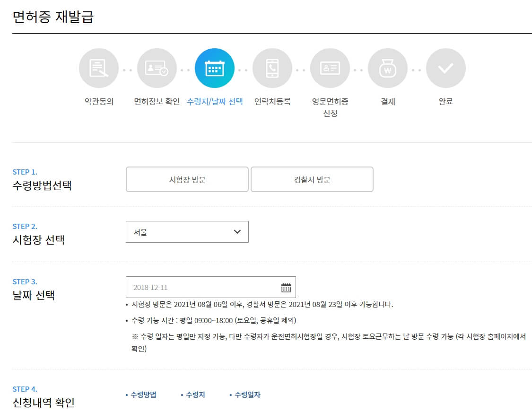Select the 시험장 방문 pickup option
This screenshot has height=413, width=532.
click(x=187, y=179)
